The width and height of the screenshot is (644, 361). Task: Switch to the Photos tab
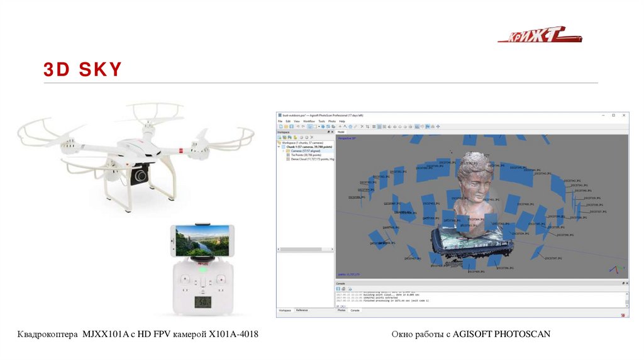pos(341,311)
